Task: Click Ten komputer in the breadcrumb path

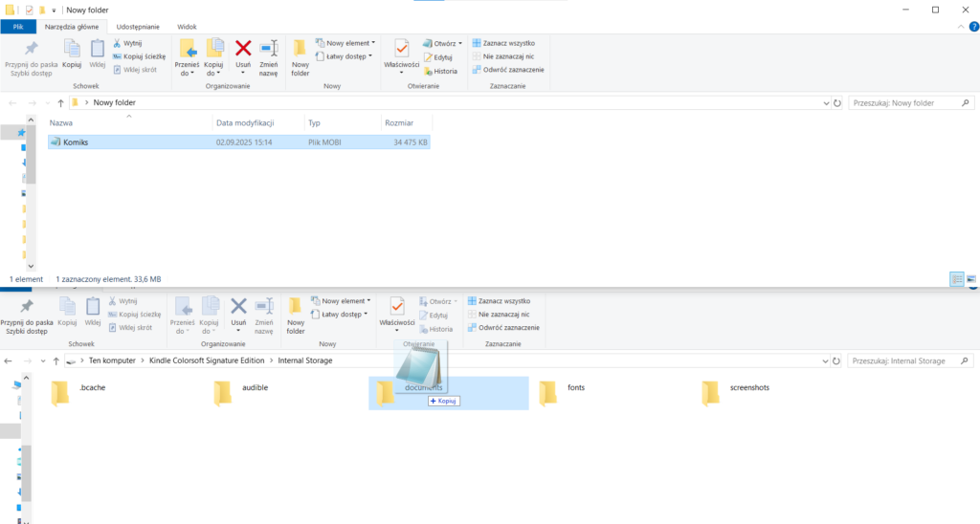Action: (112, 360)
